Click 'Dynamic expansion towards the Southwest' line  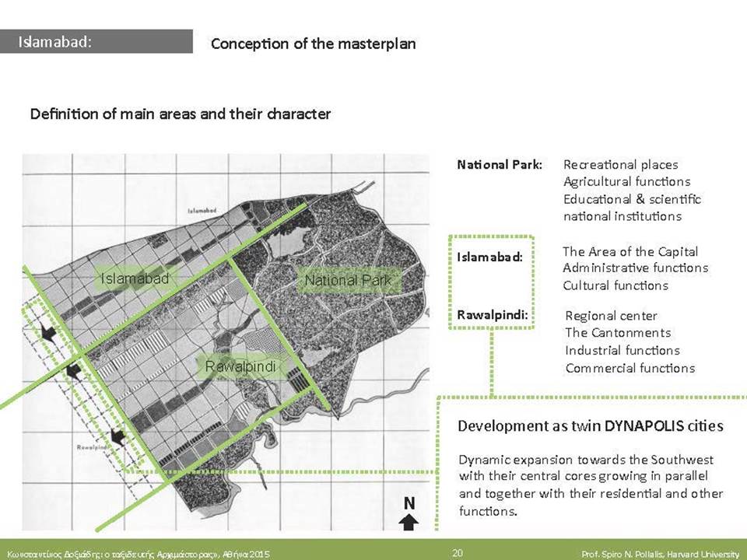coord(586,460)
